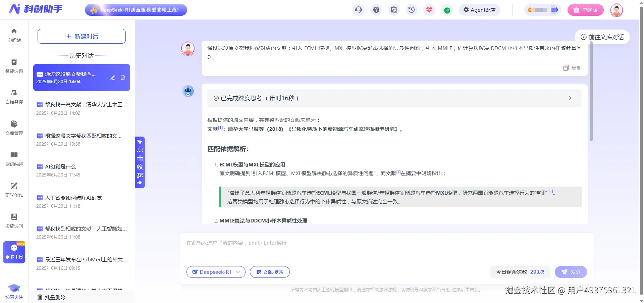The image size is (644, 303).
Task: Go to 前往文库对话
Action: pyautogui.click(x=602, y=37)
